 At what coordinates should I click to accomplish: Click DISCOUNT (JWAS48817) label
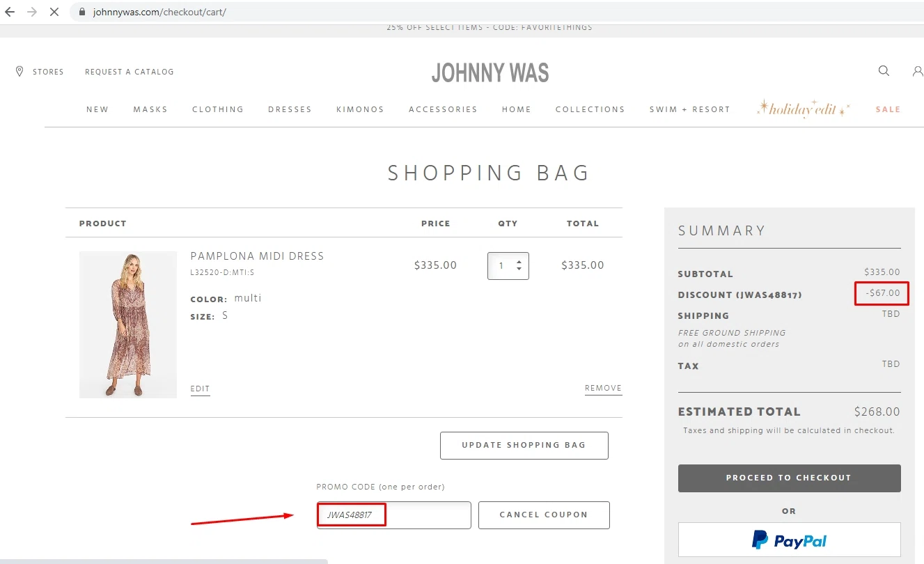pos(740,295)
